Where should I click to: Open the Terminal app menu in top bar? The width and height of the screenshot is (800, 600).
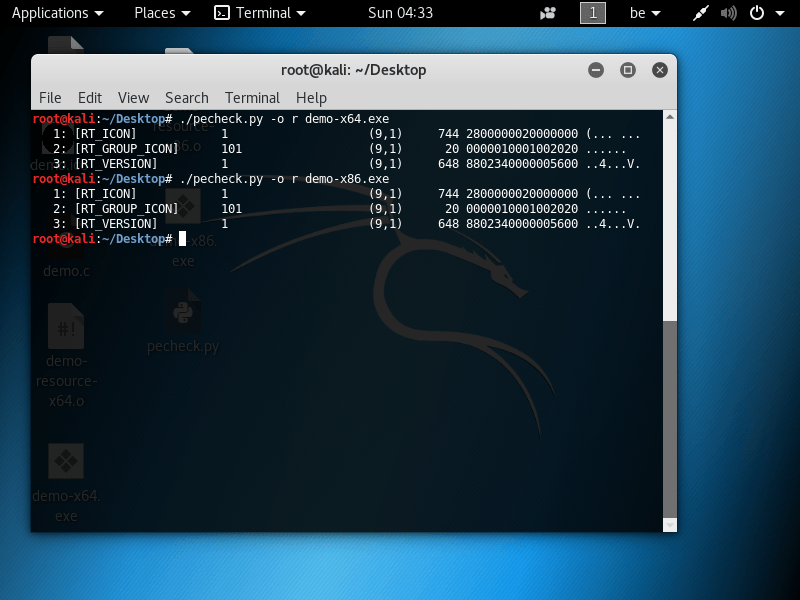261,13
